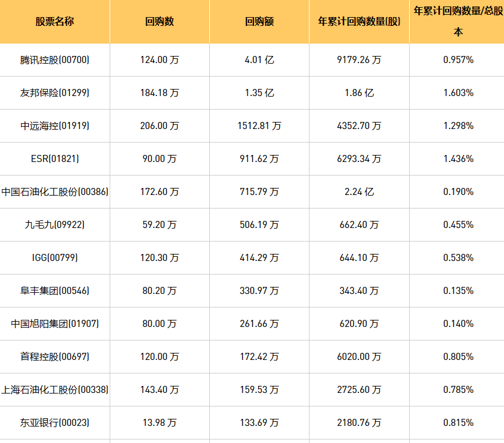Screen dimensions: 504x443
Task: Click the 1.436% ratio cell
Action: [457, 158]
